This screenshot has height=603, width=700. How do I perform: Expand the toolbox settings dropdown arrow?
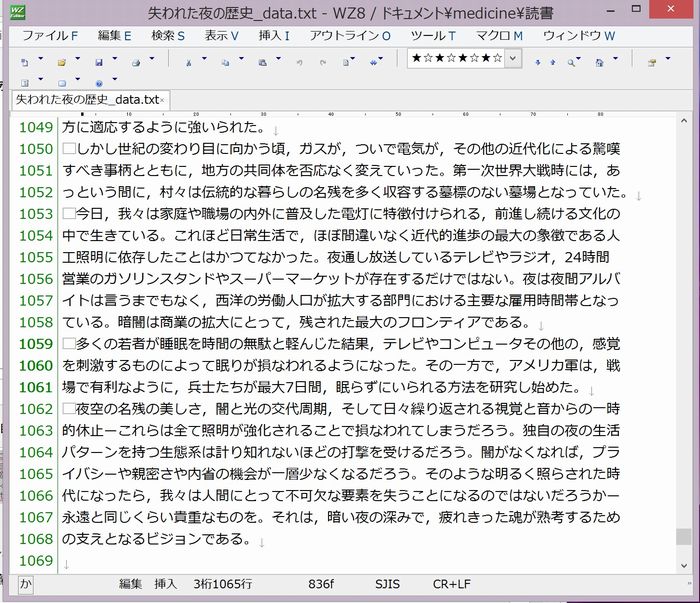click(668, 58)
